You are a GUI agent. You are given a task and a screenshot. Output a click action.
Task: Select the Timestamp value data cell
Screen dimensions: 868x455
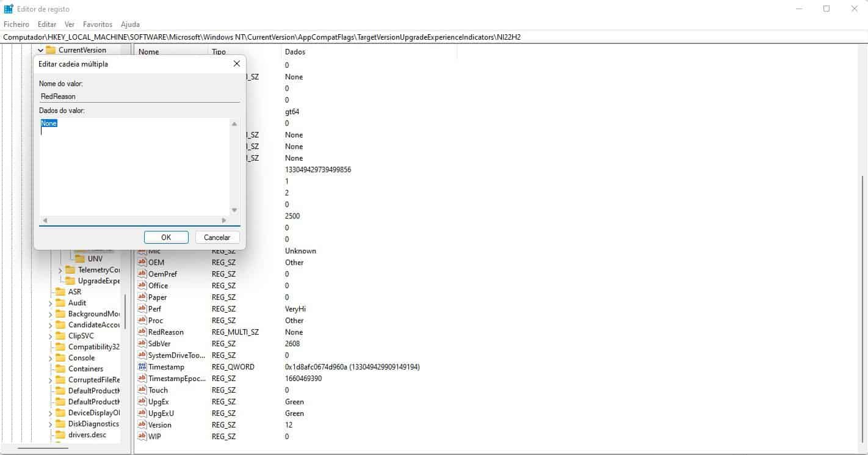[352, 367]
